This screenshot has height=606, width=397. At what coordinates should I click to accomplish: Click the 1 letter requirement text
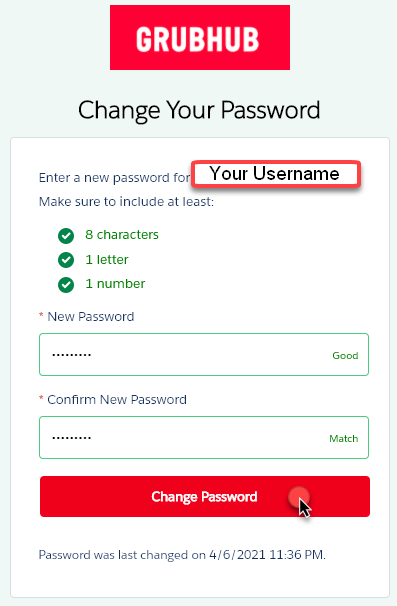click(x=107, y=260)
